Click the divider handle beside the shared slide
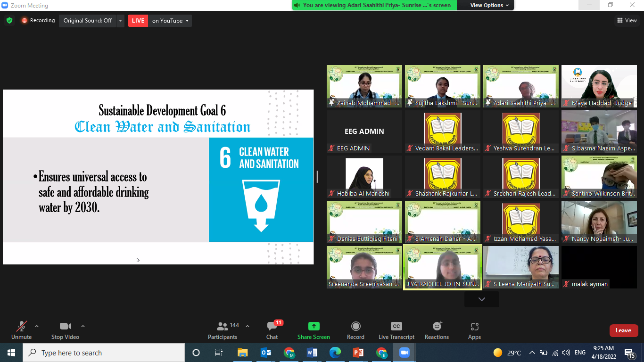The height and width of the screenshot is (362, 644). [x=317, y=177]
